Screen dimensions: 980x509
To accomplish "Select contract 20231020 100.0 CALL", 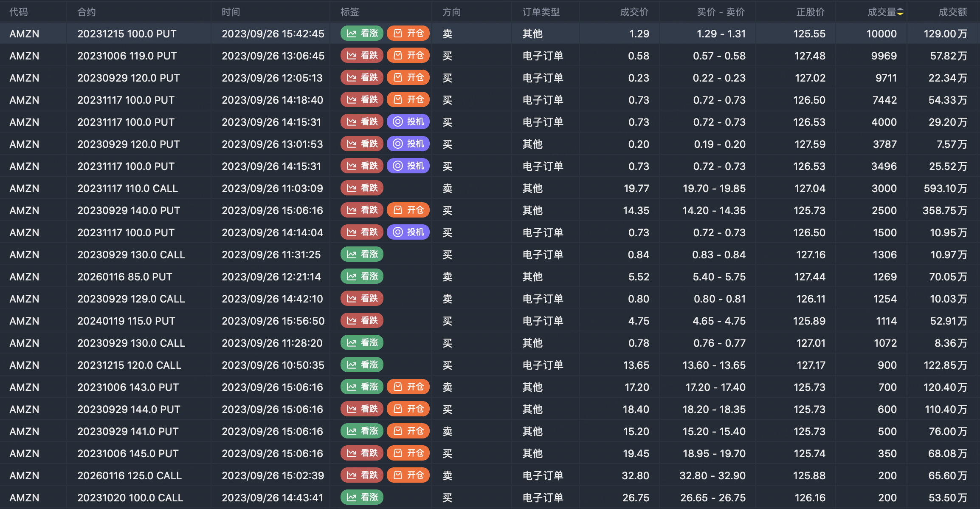I will pos(130,498).
